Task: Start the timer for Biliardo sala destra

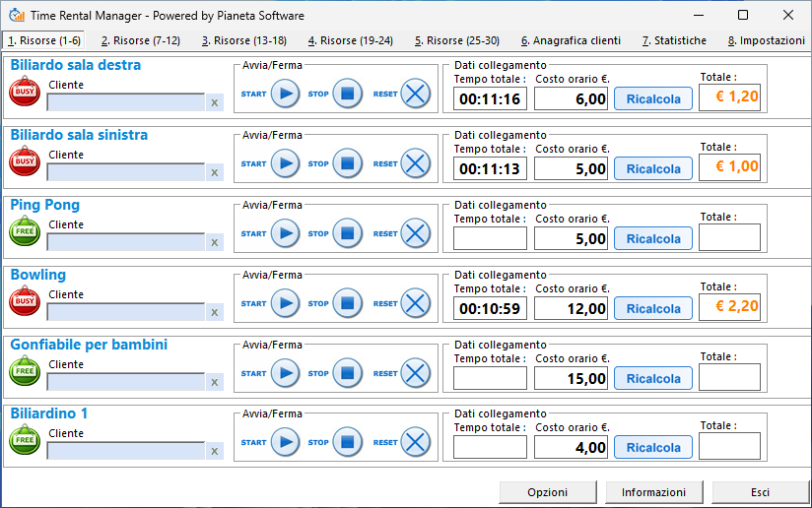Action: pos(286,94)
